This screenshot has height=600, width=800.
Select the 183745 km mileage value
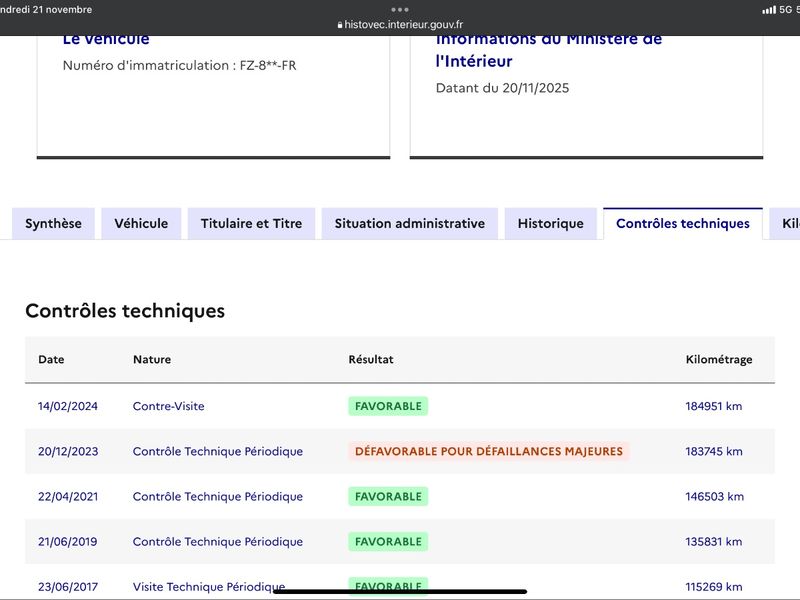click(x=714, y=451)
